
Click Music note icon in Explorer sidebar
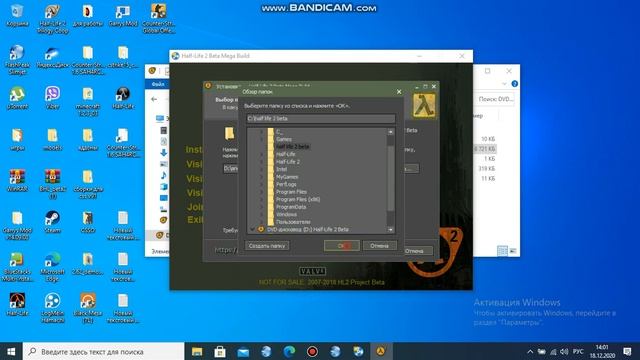click(164, 175)
